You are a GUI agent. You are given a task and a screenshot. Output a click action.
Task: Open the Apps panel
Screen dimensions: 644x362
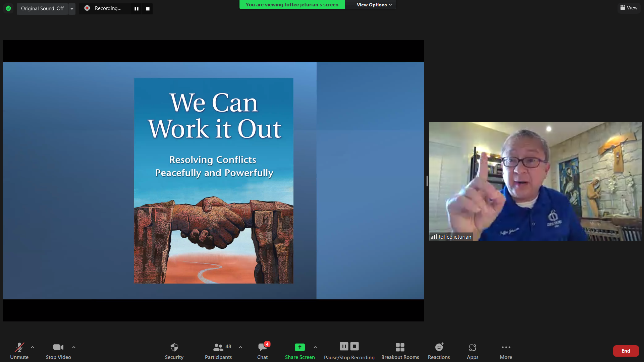coord(473,351)
